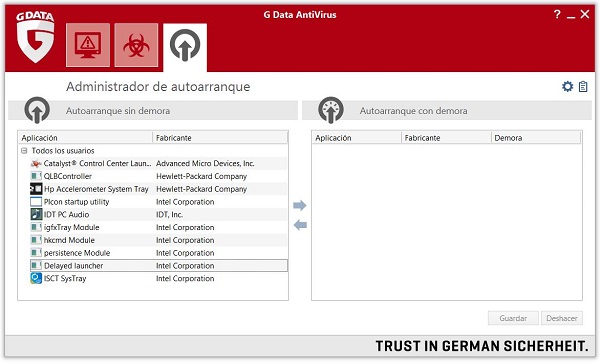The height and width of the screenshot is (364, 600).
Task: Select the igfxTray Module entry
Action: [x=158, y=227]
